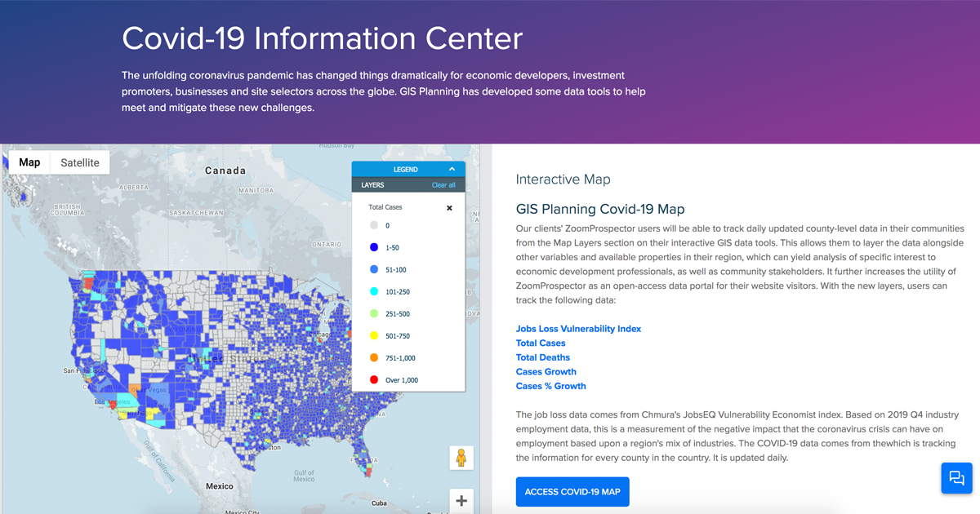This screenshot has height=514, width=980.
Task: Click the cyan 101-250 legend swatch
Action: 374,291
